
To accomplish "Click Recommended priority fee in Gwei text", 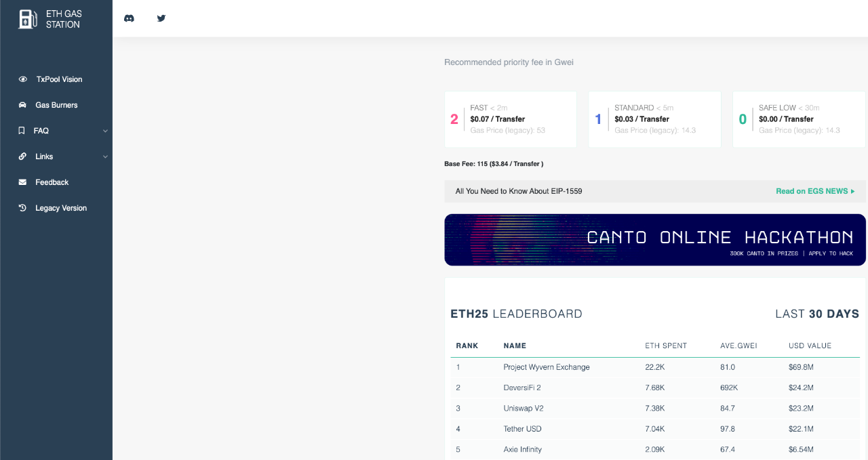I will pos(509,62).
